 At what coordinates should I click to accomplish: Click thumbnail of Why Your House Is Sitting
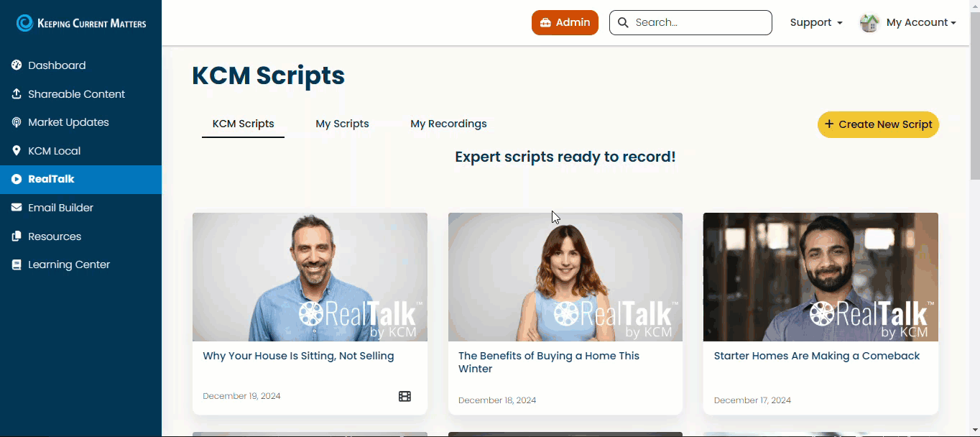click(x=310, y=277)
